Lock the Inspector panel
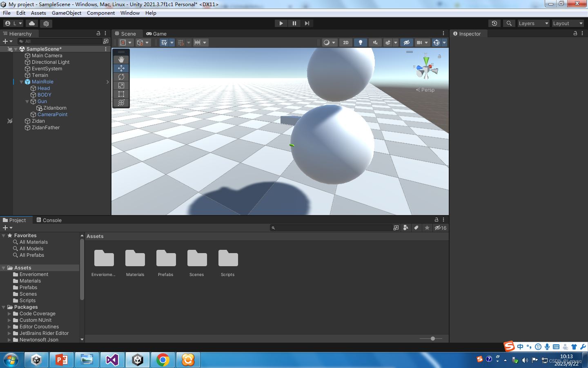Image resolution: width=588 pixels, height=368 pixels. pyautogui.click(x=575, y=34)
